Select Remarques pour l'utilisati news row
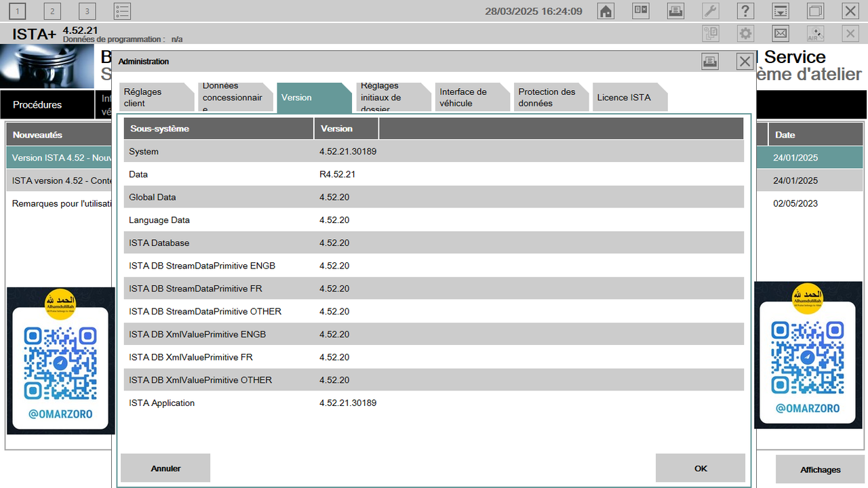 [59, 203]
